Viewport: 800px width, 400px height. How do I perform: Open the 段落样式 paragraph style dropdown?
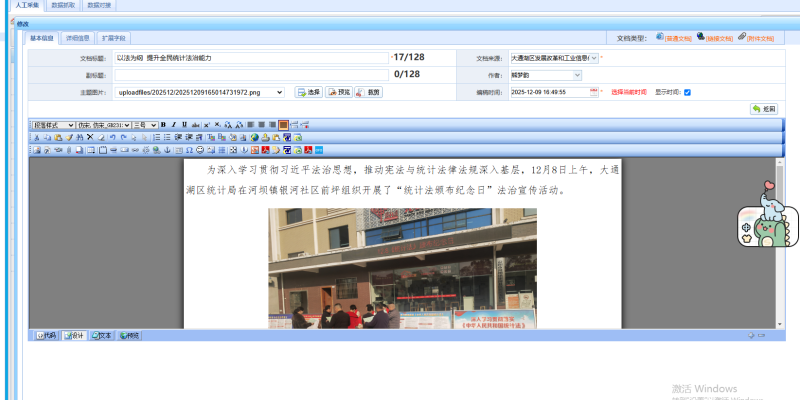coord(52,124)
